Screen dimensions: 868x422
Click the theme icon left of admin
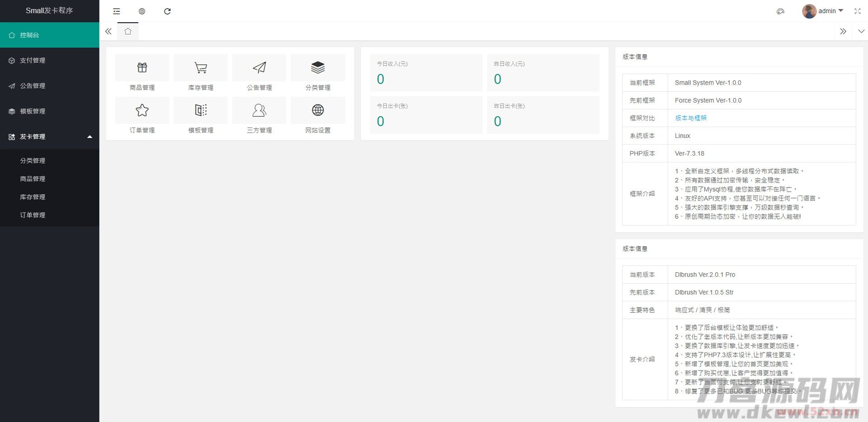pos(781,11)
